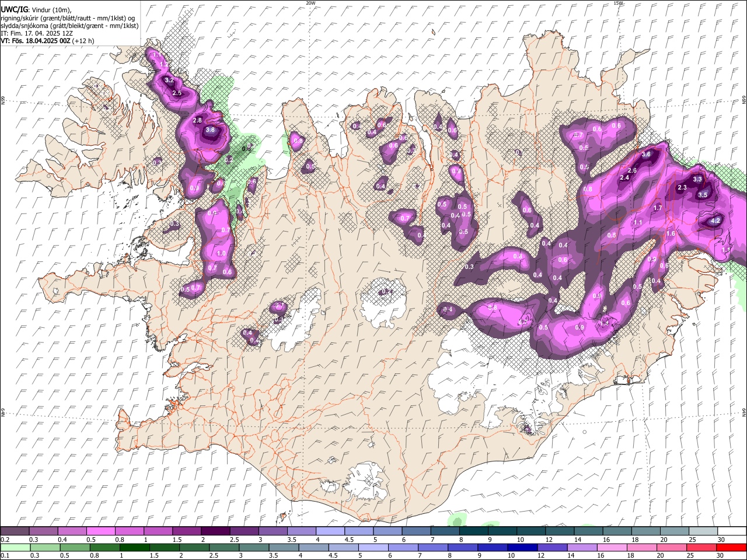The height and width of the screenshot is (560, 747).
Task: Select the 'rigning/skúrir' rain legend line
Action: click(x=68, y=17)
